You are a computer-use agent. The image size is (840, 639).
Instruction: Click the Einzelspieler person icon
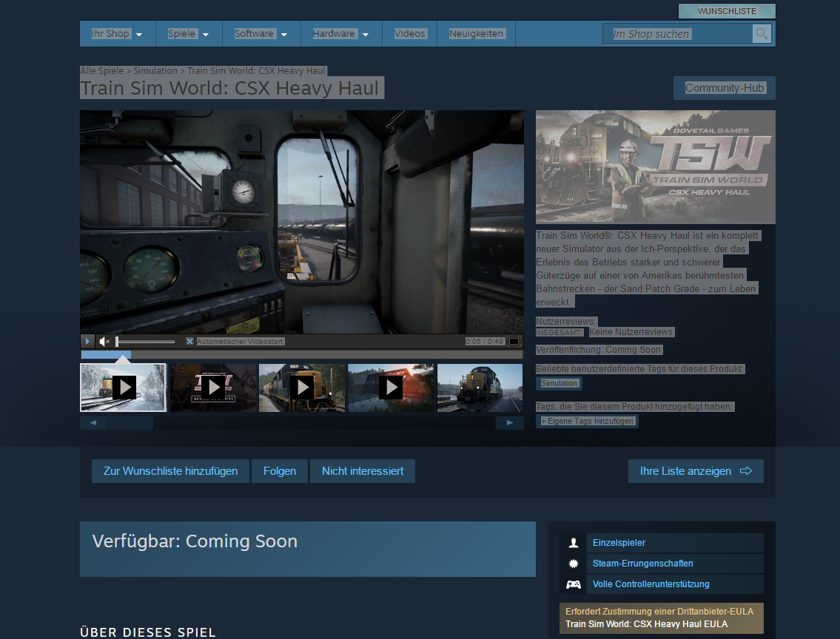(x=574, y=543)
